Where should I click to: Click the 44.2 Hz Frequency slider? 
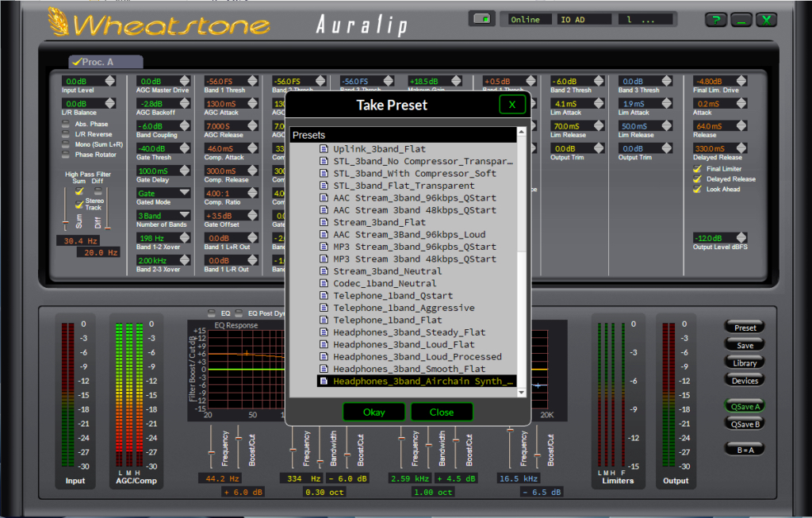211,453
